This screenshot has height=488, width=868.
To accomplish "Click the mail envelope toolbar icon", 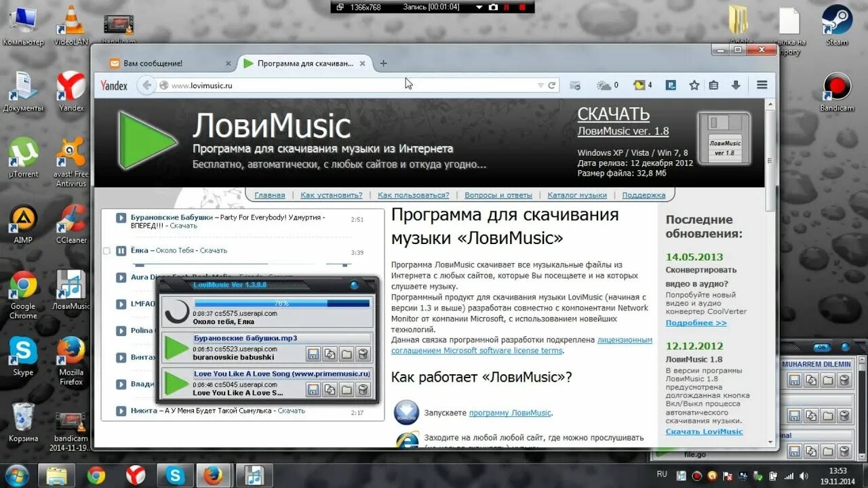I will coord(575,85).
